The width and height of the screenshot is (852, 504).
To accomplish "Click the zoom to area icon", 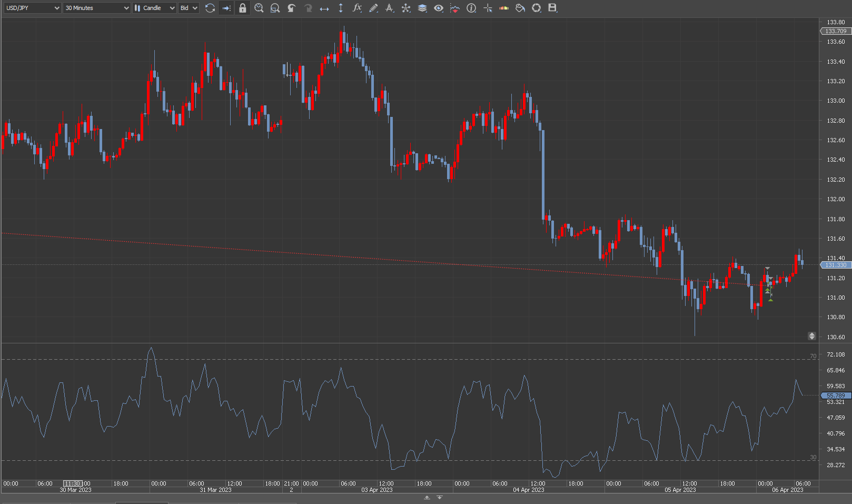I will 275,8.
